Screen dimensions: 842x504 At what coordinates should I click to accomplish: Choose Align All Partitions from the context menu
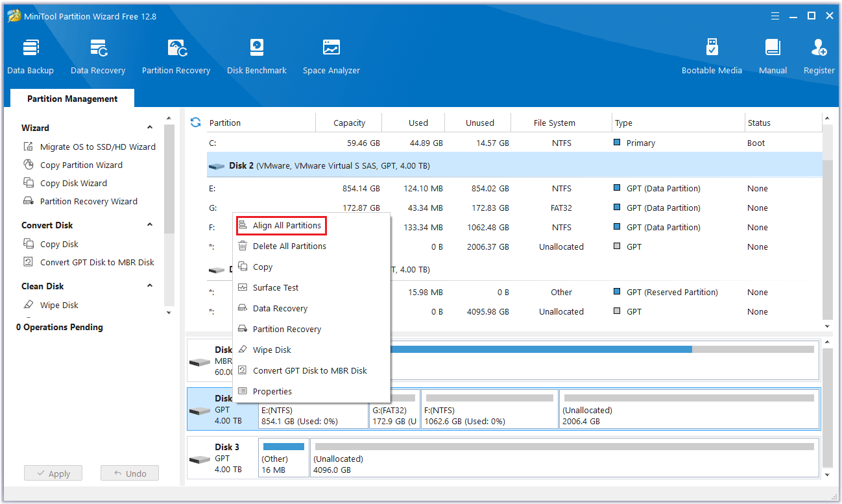pos(287,225)
